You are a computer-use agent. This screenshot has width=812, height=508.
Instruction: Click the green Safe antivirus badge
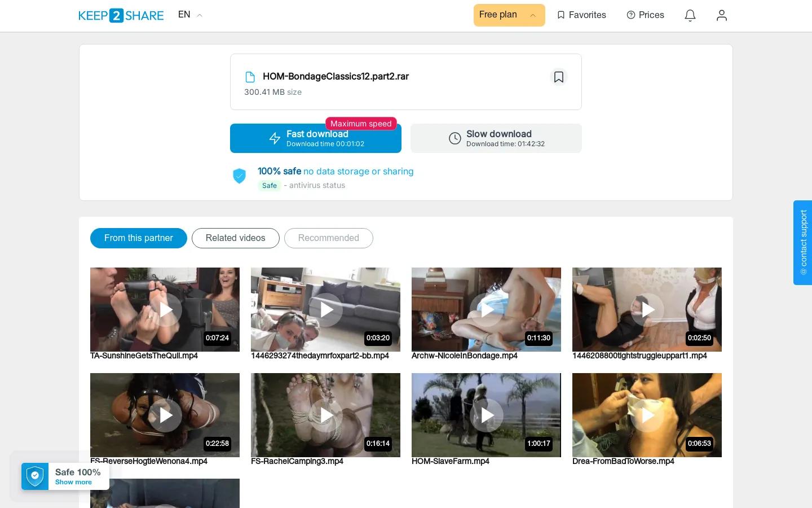coord(270,186)
